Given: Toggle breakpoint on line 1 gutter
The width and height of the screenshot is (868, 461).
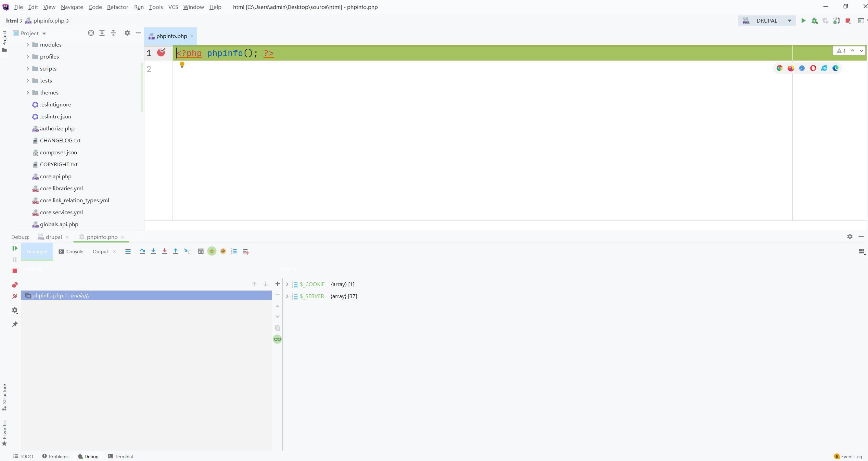Looking at the screenshot, I should tap(161, 52).
